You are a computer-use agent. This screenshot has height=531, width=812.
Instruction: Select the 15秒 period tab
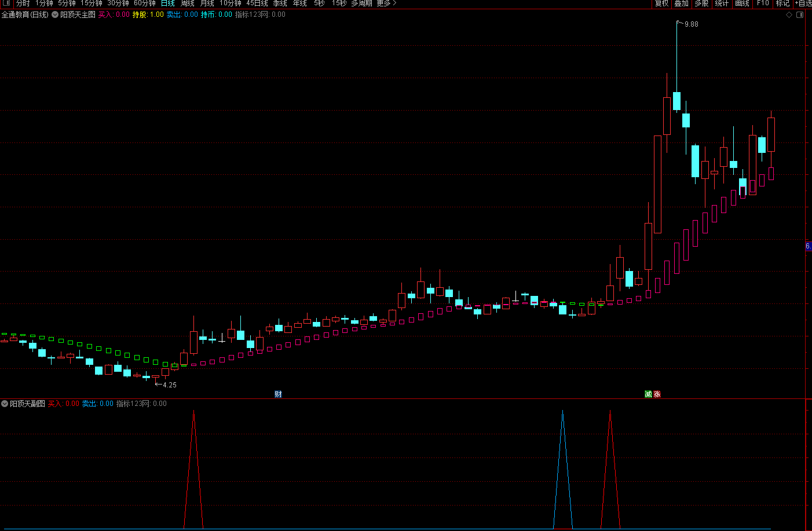coord(339,3)
